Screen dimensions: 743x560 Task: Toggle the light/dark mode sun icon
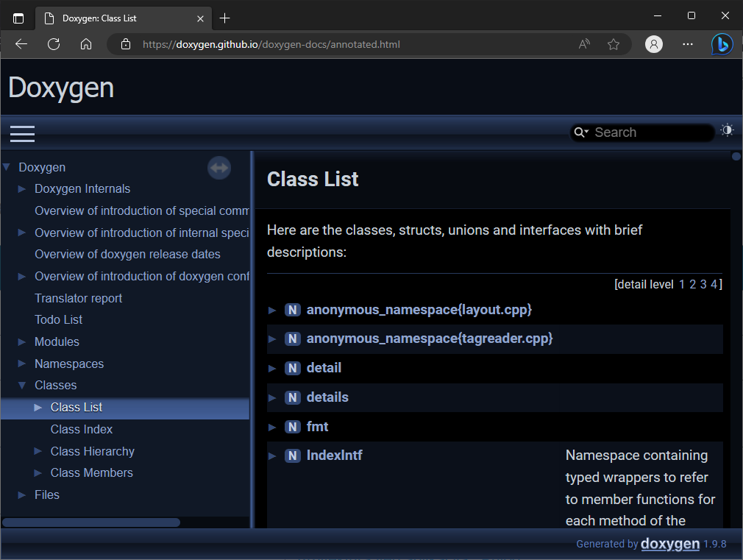[x=727, y=130]
